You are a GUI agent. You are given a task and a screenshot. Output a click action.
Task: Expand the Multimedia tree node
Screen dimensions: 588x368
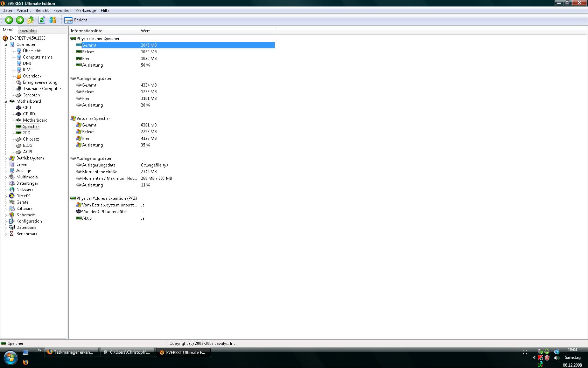click(6, 177)
